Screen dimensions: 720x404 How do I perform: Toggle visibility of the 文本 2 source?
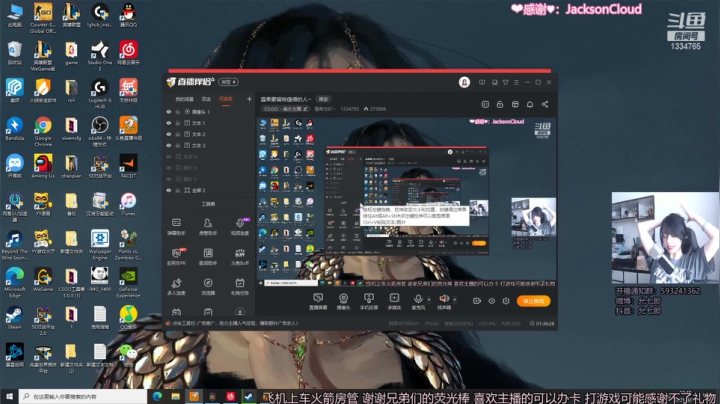169,134
